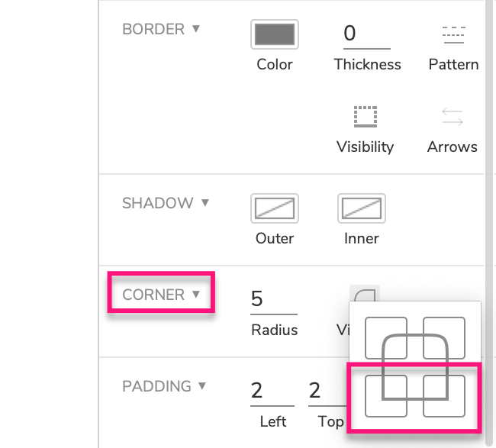The image size is (496, 448).
Task: Toggle the bottom-left corner rounding
Action: click(x=386, y=395)
